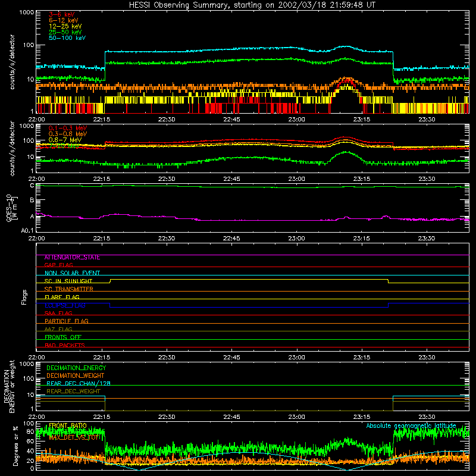This screenshot has height=476, width=476.
Task: Select the PARTICLE_FLAG label
Action: [x=67, y=321]
